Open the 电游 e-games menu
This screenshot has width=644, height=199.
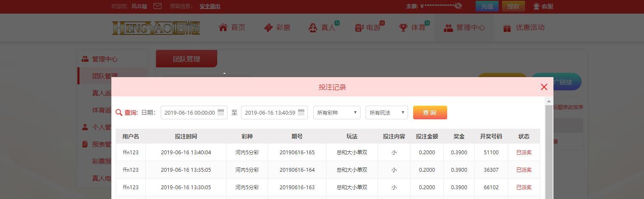(x=373, y=27)
